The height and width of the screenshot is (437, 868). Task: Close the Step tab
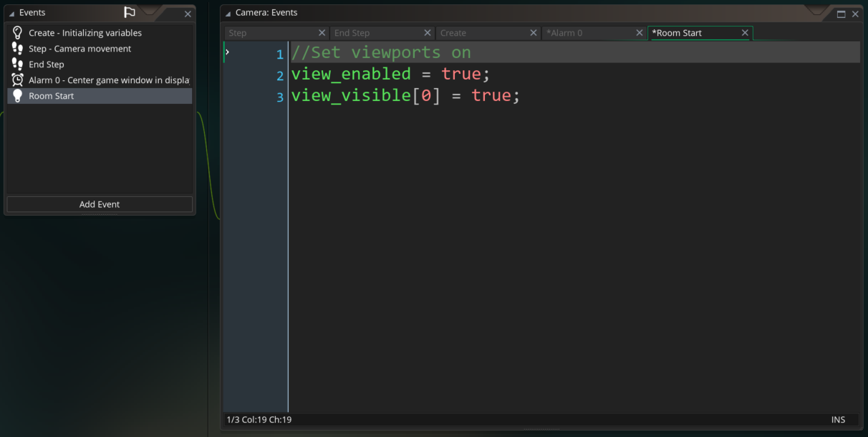[x=322, y=33]
